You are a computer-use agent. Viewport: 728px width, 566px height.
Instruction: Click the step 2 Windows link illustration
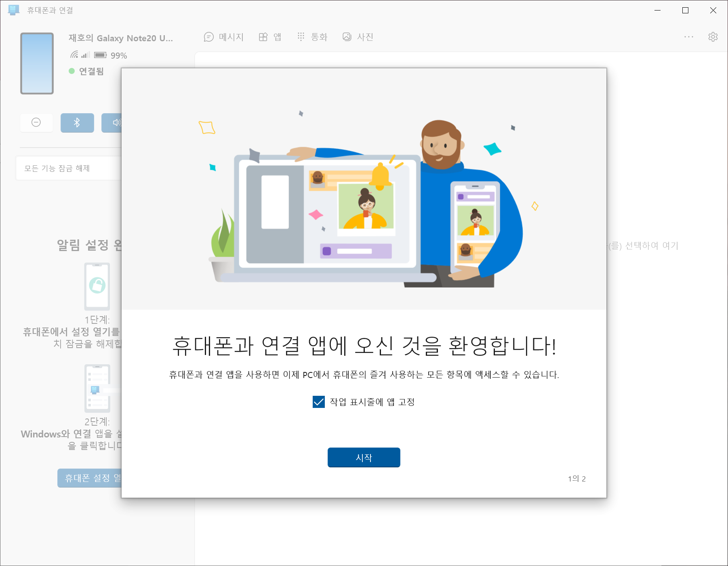[97, 389]
